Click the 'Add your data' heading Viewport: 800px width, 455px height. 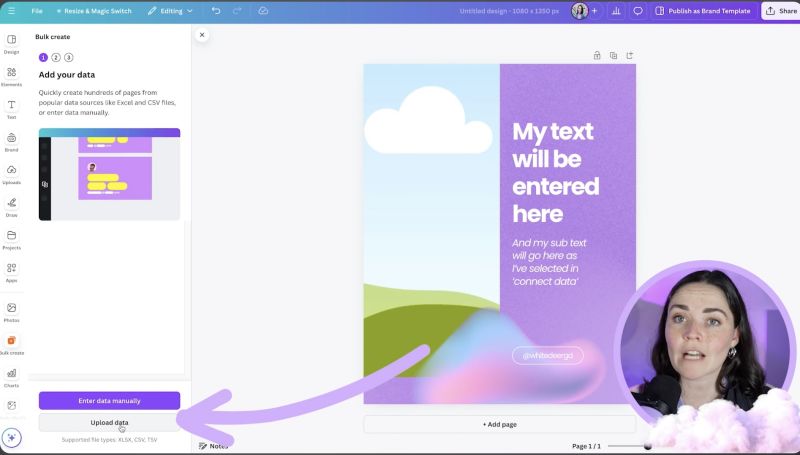point(67,74)
